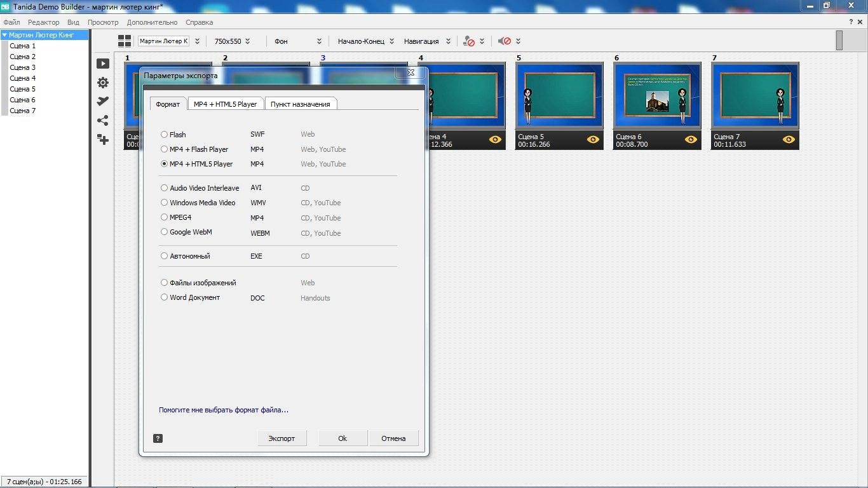Viewport: 868px width, 488px height.
Task: Select the Автономный EXE option
Action: point(165,256)
